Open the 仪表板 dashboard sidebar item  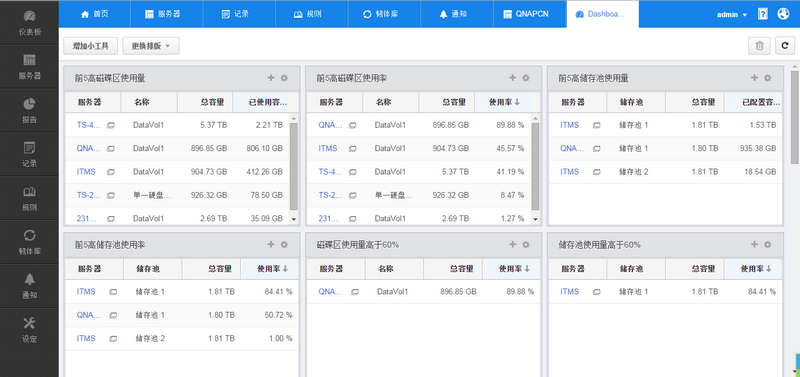point(29,23)
